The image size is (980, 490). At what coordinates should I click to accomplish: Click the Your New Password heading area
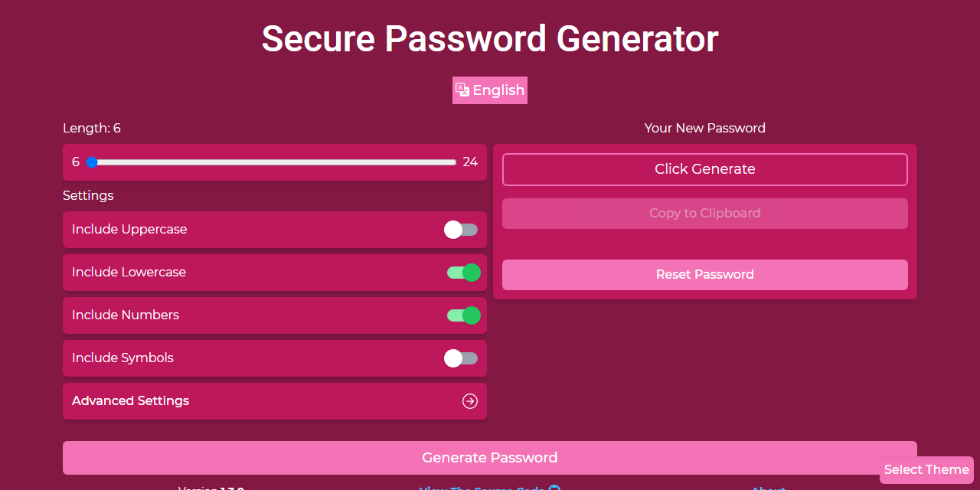click(x=704, y=128)
